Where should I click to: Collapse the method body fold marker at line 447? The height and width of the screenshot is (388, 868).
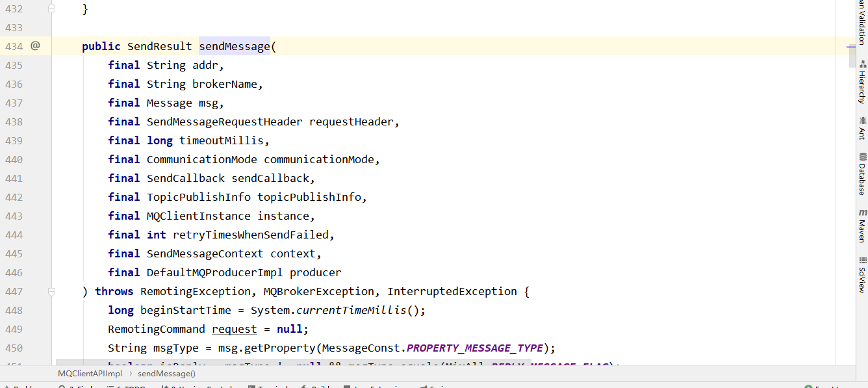tap(52, 292)
